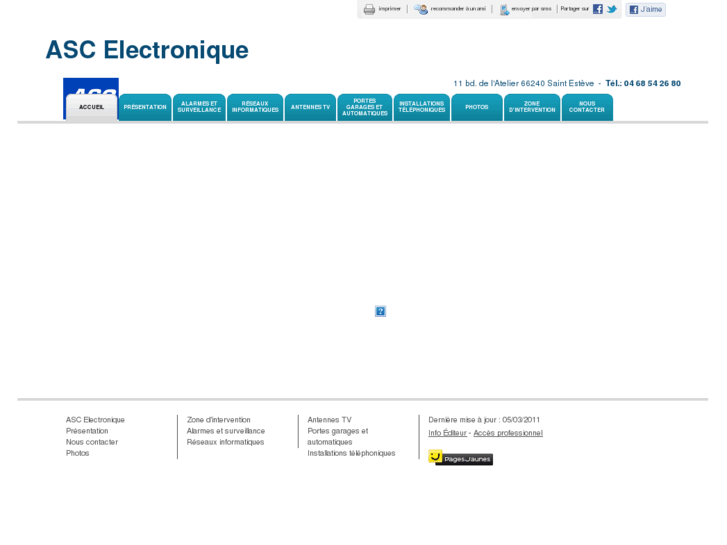Click footer link ASC Electronique
The width and height of the screenshot is (727, 545).
pos(95,420)
